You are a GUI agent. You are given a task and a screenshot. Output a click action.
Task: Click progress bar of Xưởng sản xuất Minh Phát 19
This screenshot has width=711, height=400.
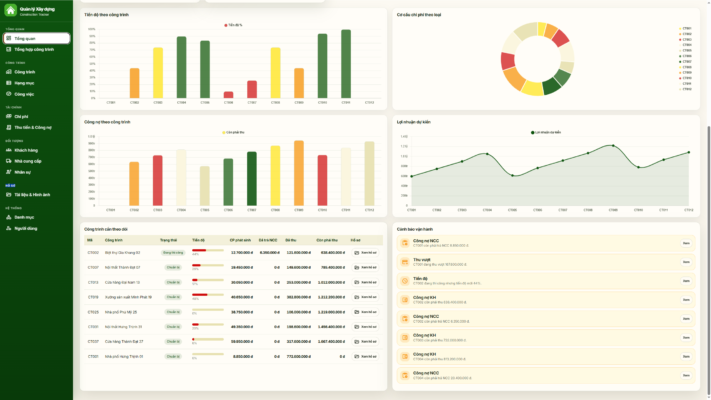point(208,295)
